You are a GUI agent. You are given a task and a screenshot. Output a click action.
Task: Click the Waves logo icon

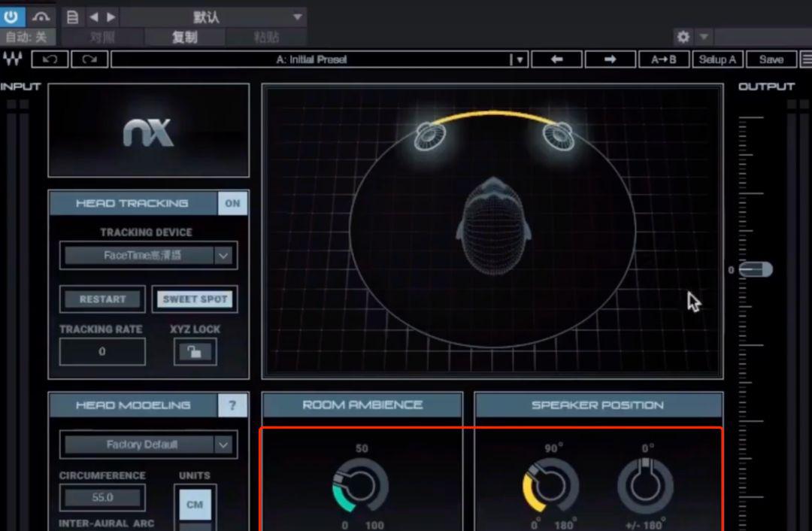coord(13,59)
